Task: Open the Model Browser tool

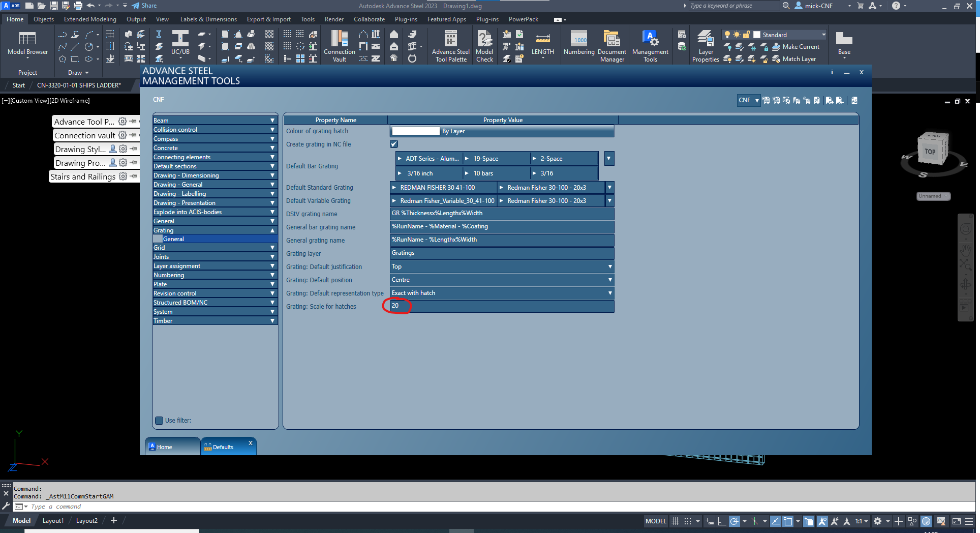Action: tap(27, 44)
